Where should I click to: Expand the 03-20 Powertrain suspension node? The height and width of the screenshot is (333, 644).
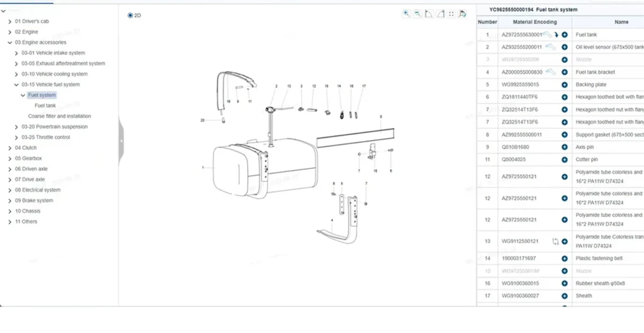[x=16, y=127]
